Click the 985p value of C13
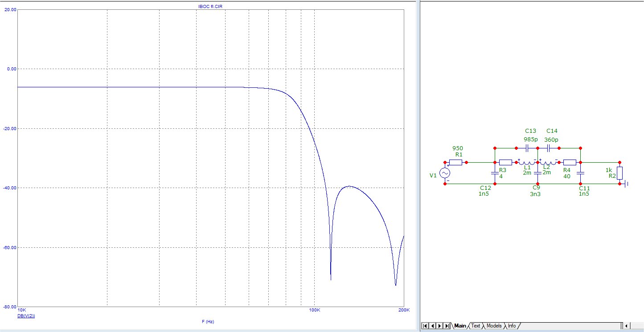The image size is (644, 332). point(530,139)
